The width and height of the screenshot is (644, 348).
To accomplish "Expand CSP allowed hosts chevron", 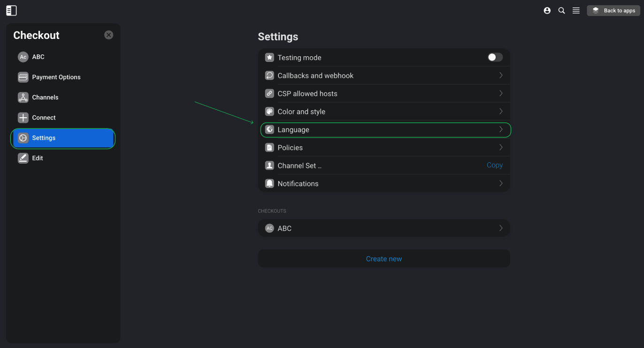I will (501, 93).
